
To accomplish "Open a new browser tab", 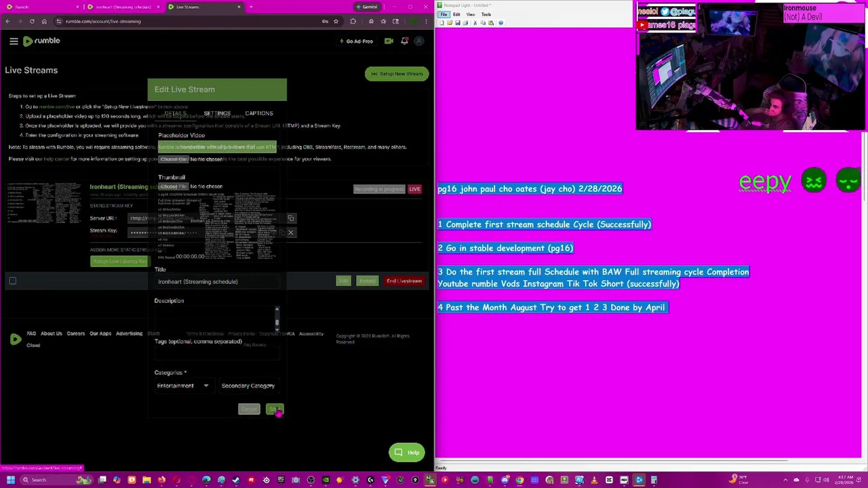I will click(x=251, y=7).
